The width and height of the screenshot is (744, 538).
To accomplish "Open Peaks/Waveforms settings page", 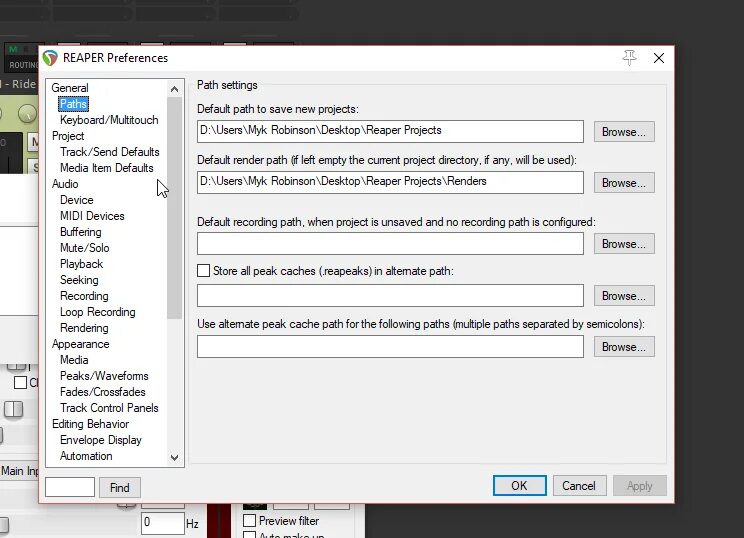I will [x=104, y=376].
